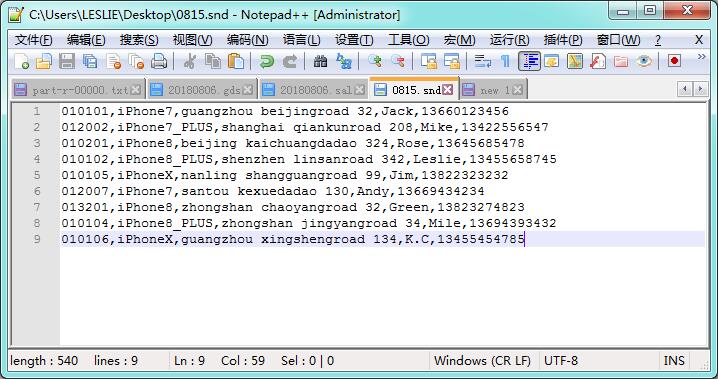Open Find dialog via binoculars icon
Viewport: 718px width, 379px height.
[x=320, y=61]
